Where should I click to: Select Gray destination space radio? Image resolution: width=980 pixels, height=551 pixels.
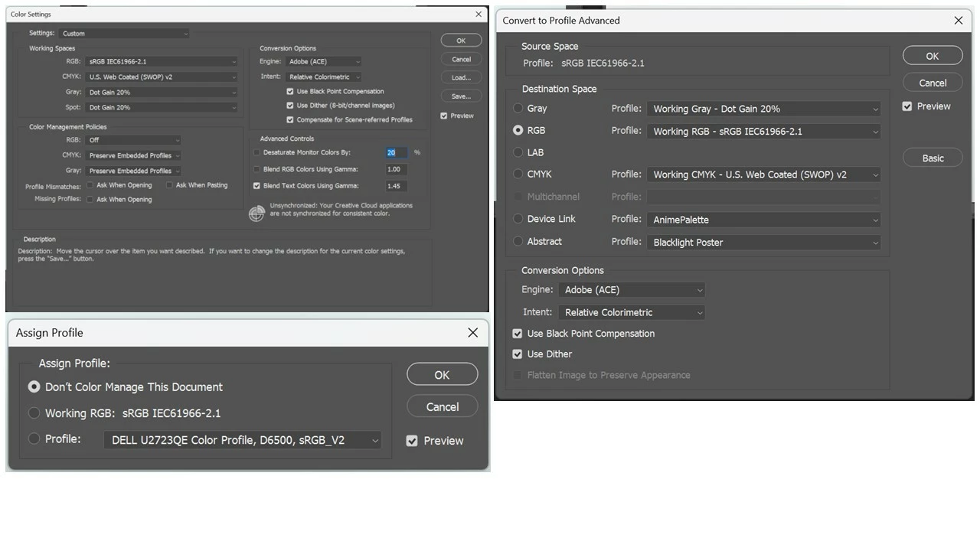[x=518, y=109]
